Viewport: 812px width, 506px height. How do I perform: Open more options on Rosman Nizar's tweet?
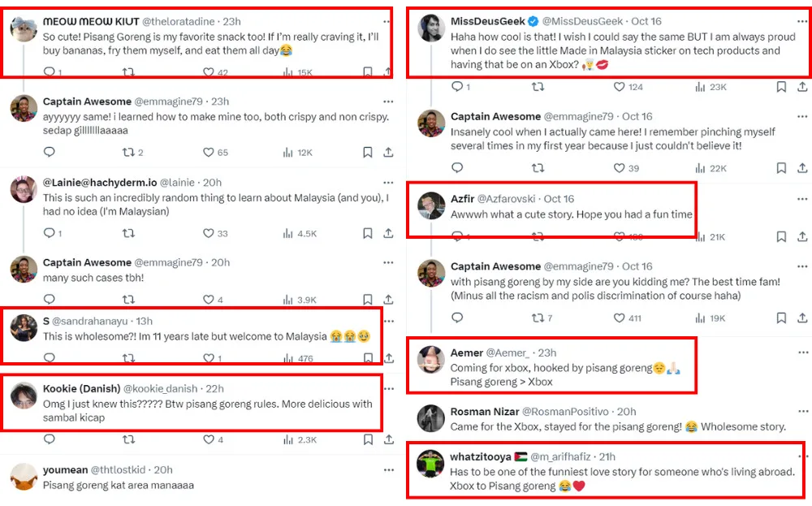click(802, 412)
